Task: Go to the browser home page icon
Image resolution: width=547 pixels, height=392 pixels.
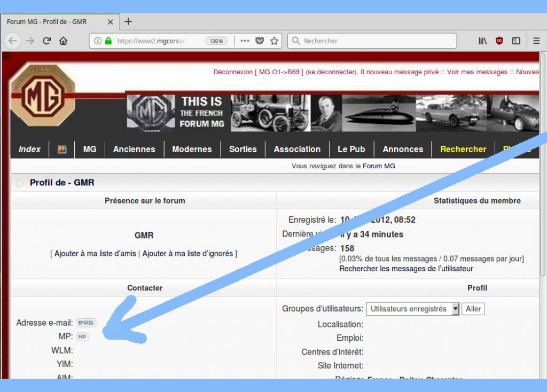Action: click(63, 41)
